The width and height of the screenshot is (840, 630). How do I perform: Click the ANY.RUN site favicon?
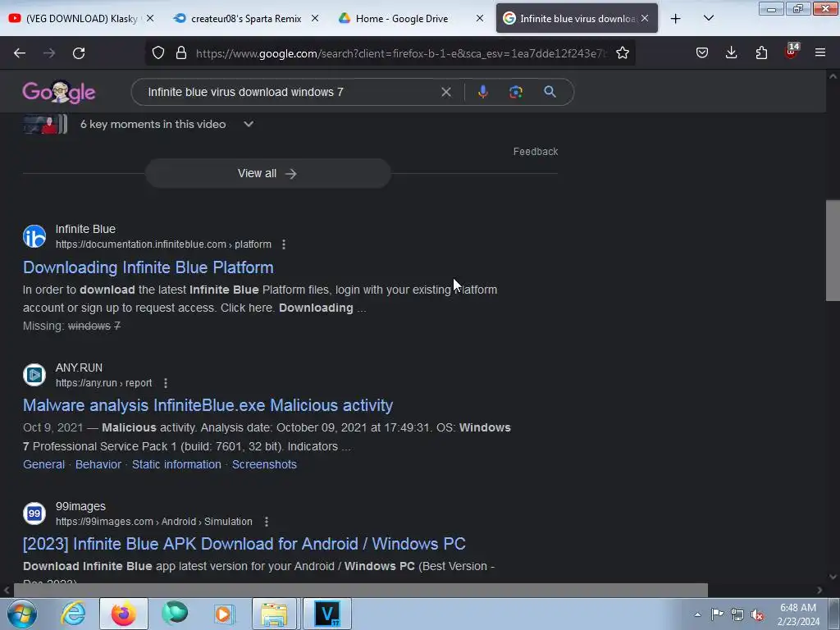coord(34,375)
